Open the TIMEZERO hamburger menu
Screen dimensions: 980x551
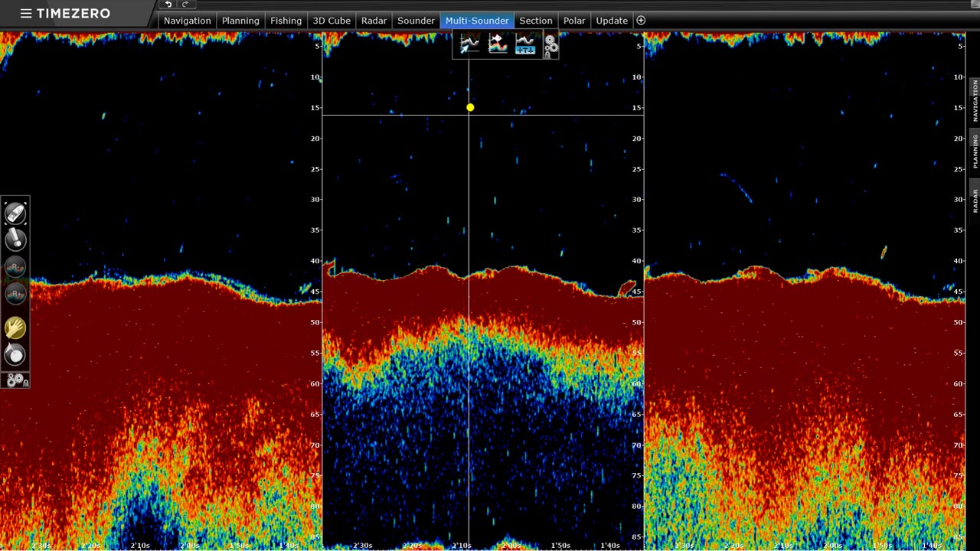(x=26, y=14)
